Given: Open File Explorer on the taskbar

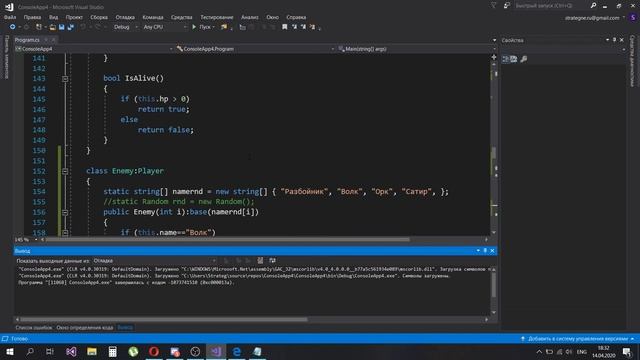Looking at the screenshot, I should coord(92,351).
